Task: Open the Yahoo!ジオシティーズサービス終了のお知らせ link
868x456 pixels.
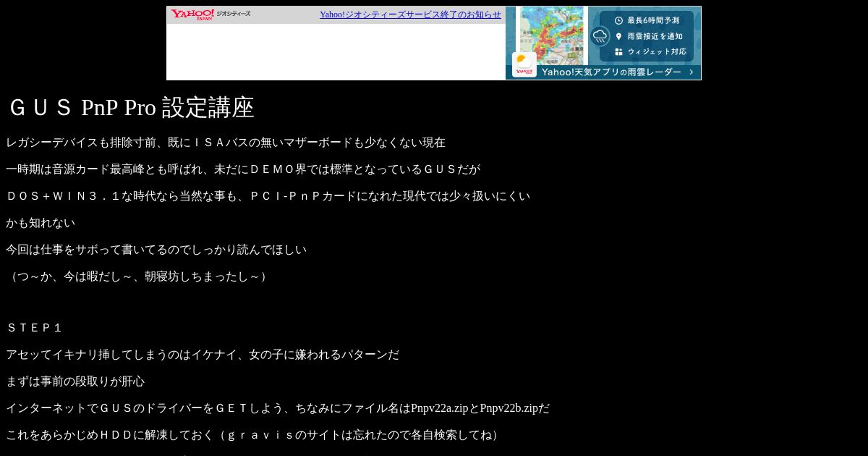Action: [x=410, y=14]
